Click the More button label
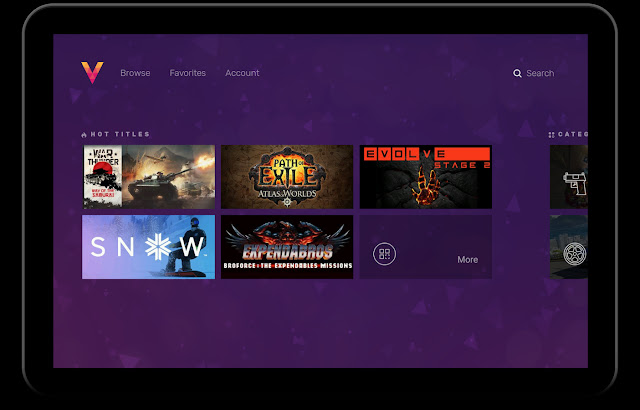 [x=467, y=260]
